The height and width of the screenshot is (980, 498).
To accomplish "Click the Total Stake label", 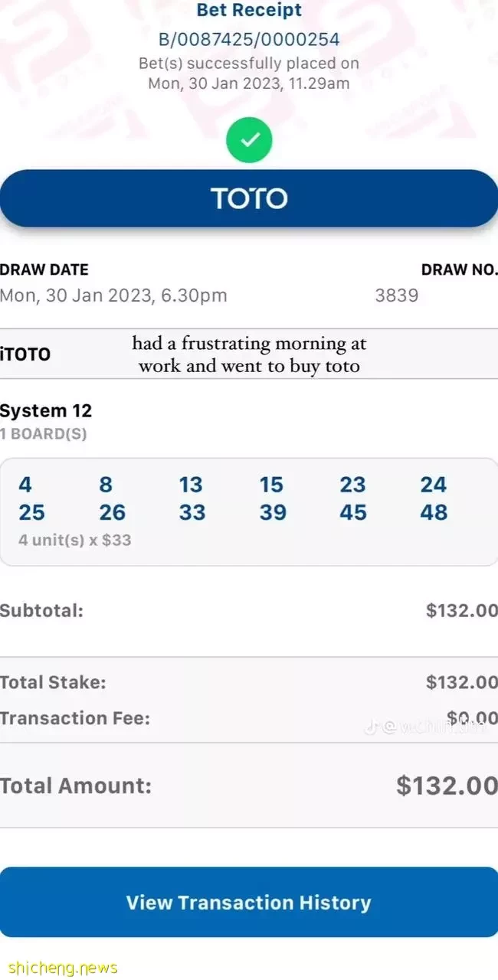I will click(53, 682).
